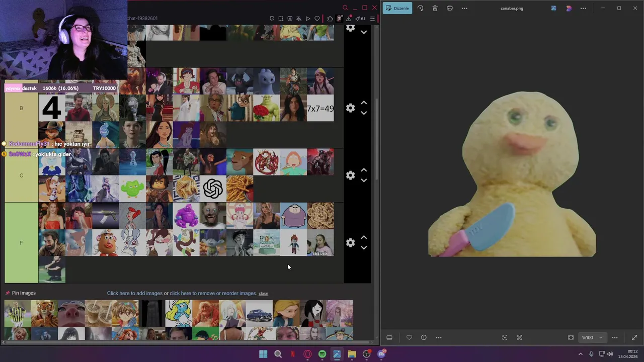Open Discord from the taskbar
Screen dimensions: 644x362
tap(381, 354)
